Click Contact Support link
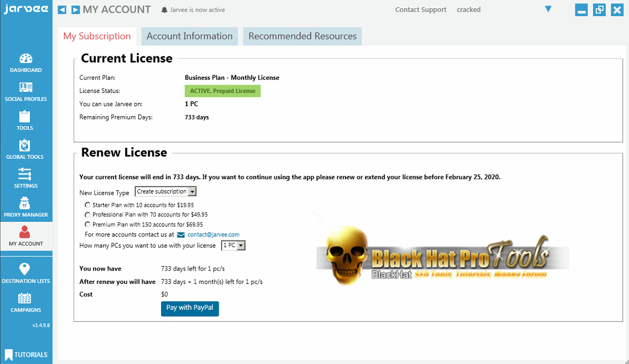The height and width of the screenshot is (364, 629). [x=420, y=9]
